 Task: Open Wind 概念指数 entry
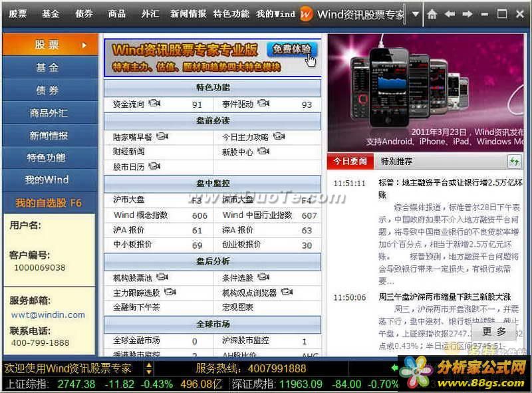[x=141, y=215]
